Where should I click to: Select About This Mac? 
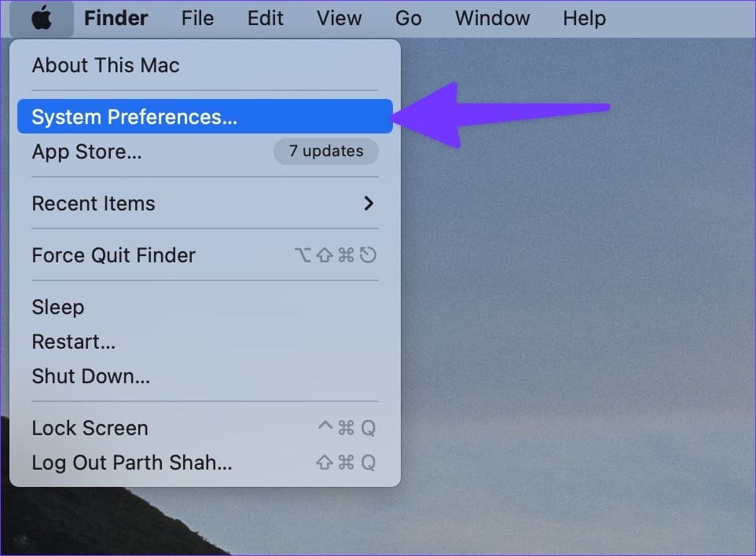click(205, 65)
